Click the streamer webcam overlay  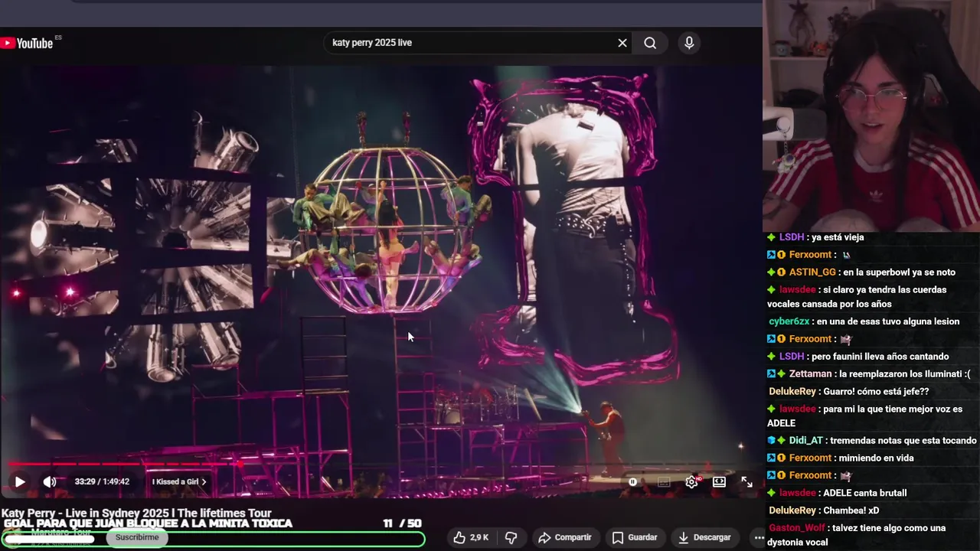[871, 116]
